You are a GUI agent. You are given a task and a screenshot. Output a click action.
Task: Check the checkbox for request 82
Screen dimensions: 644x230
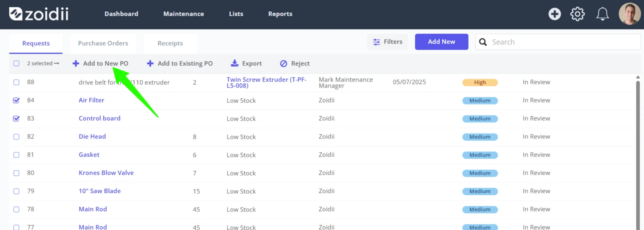tap(16, 137)
